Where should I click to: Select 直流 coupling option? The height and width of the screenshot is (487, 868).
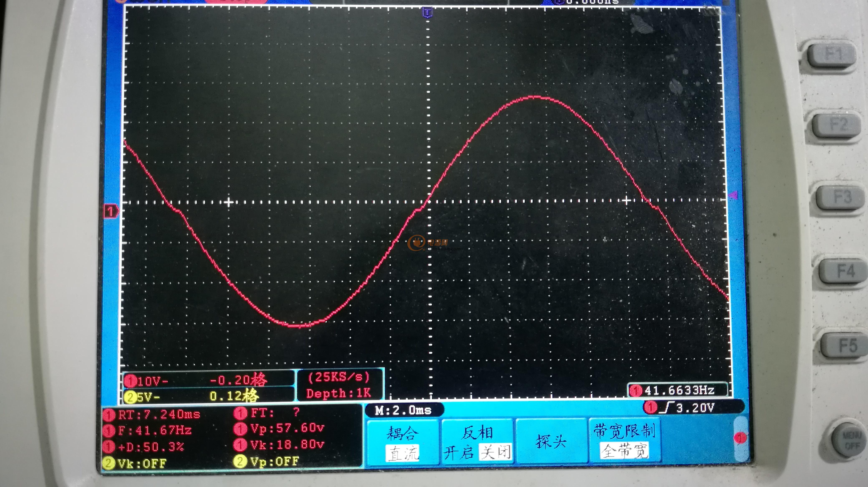403,453
